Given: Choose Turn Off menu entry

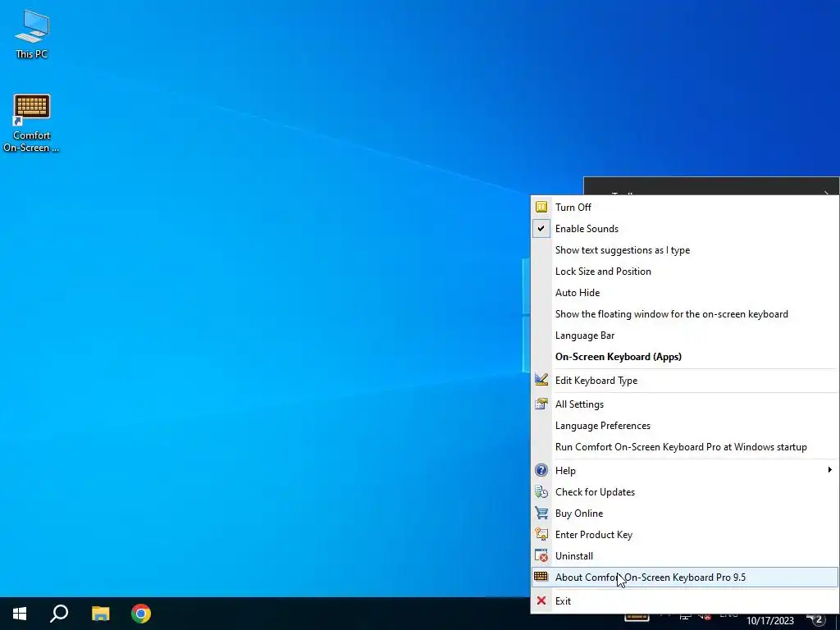Looking at the screenshot, I should click(x=685, y=208).
